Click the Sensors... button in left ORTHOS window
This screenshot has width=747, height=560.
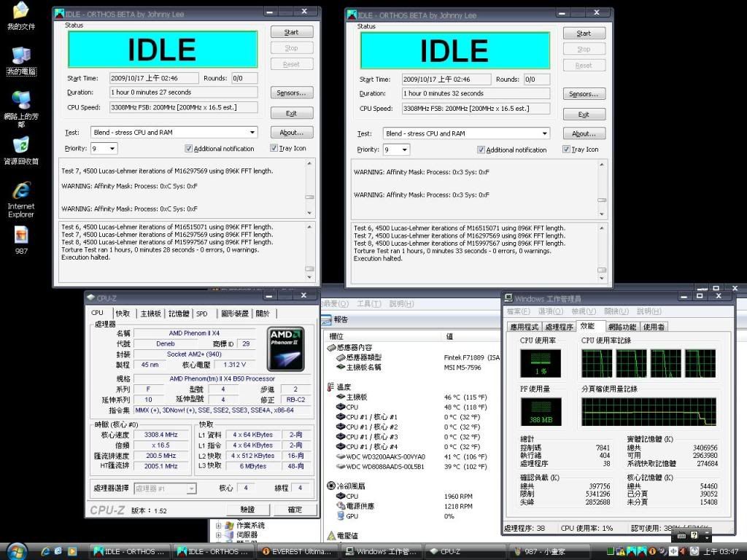[x=291, y=93]
